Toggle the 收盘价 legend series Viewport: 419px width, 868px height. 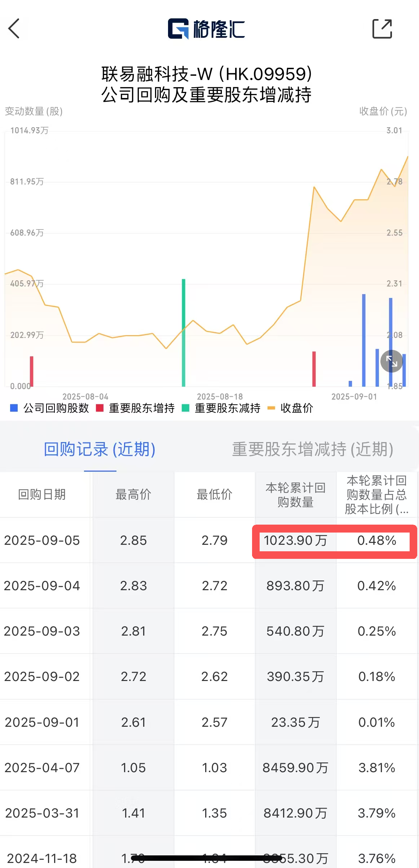[290, 408]
